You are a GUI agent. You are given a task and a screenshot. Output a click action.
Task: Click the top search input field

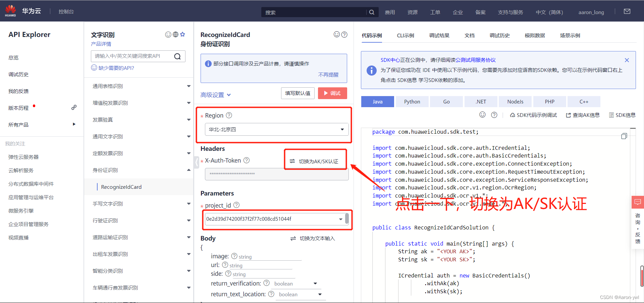tap(314, 12)
